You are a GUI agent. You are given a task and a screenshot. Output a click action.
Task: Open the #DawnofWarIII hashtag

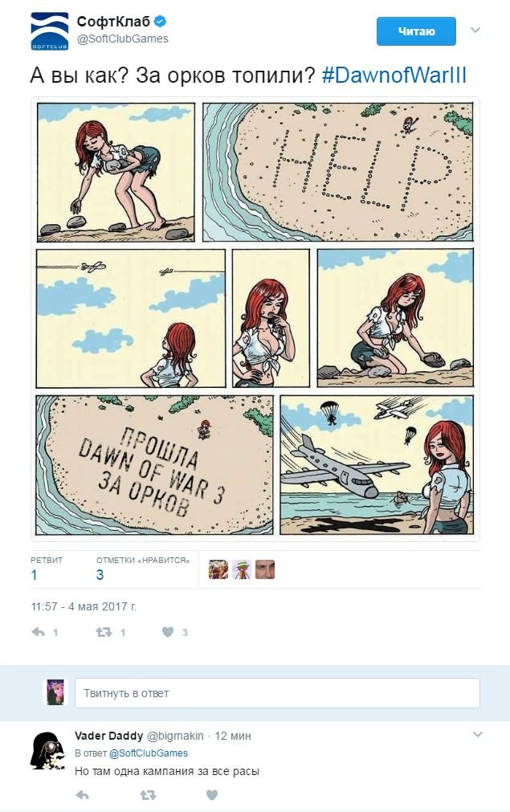[x=394, y=75]
